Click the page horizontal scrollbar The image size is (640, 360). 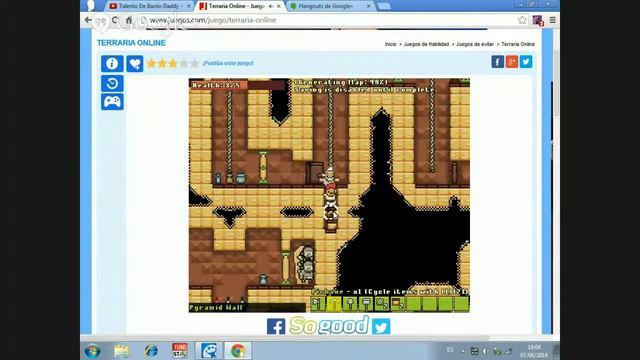click(x=285, y=338)
